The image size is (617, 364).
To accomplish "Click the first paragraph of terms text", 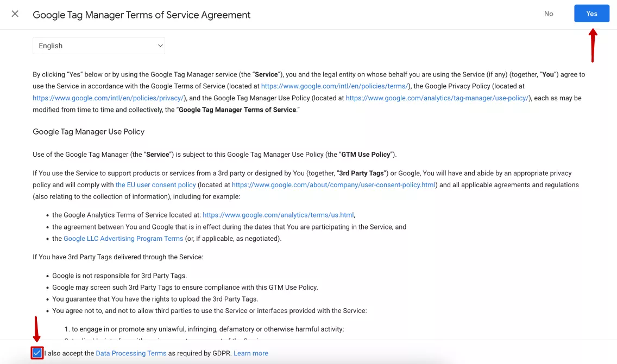I will pos(309,92).
